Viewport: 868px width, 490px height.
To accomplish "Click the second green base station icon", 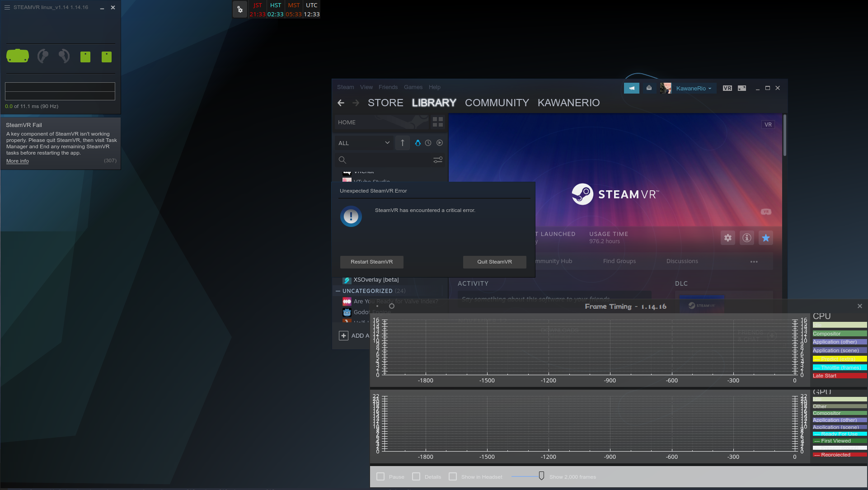I will [x=107, y=57].
